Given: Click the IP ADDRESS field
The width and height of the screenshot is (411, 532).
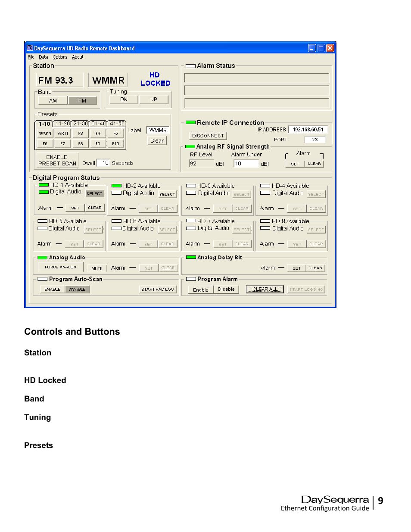Looking at the screenshot, I should pyautogui.click(x=308, y=130).
